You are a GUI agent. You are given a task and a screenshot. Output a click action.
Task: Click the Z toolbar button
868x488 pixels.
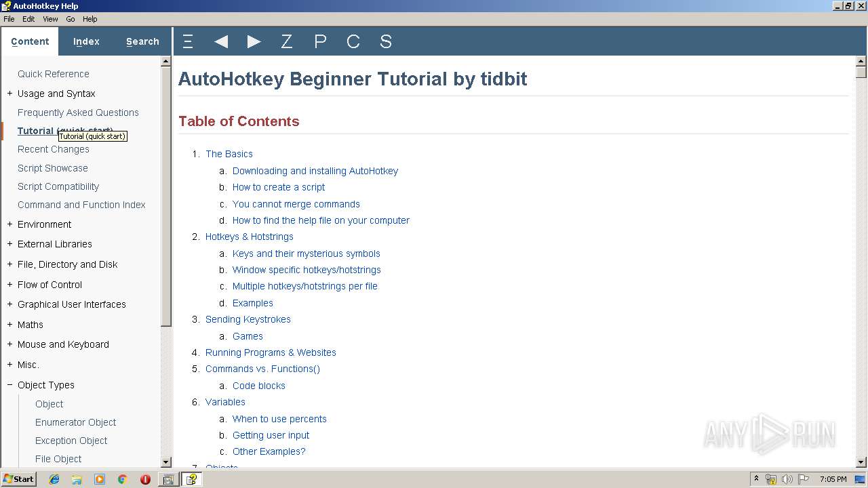[287, 41]
